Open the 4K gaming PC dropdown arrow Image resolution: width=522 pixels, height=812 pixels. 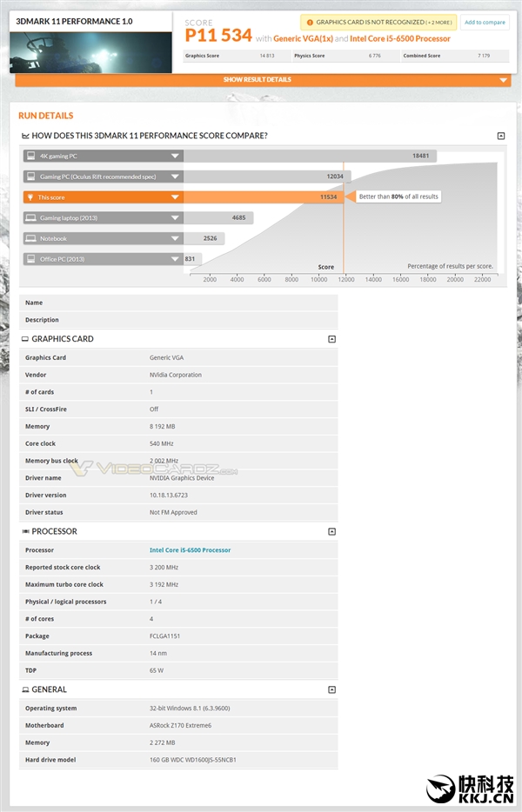click(x=175, y=156)
